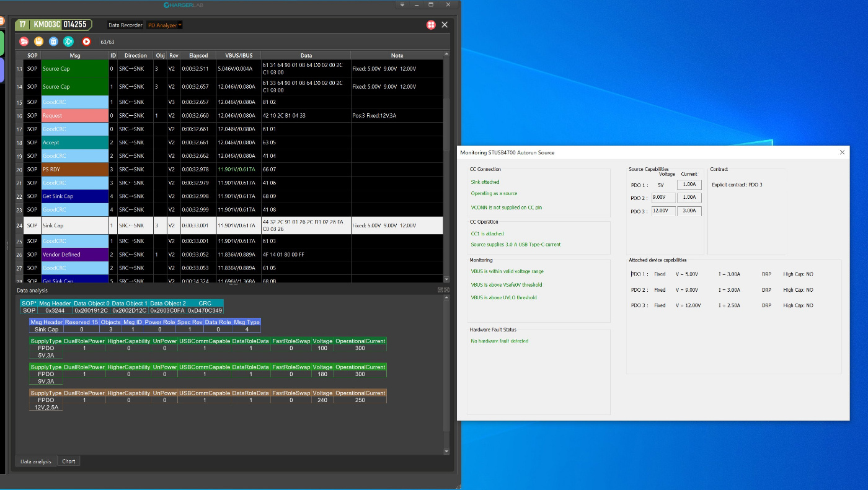Click 'VCONN is not supplied on CC pin'
Image resolution: width=868 pixels, height=490 pixels.
tap(507, 208)
